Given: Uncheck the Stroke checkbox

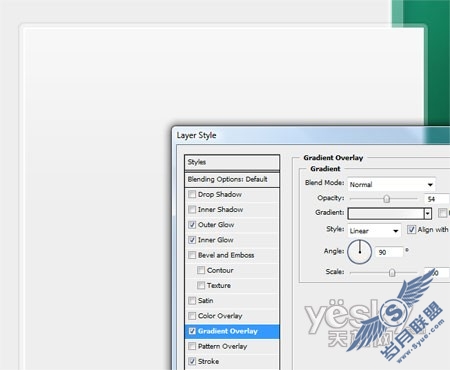Looking at the screenshot, I should point(192,361).
